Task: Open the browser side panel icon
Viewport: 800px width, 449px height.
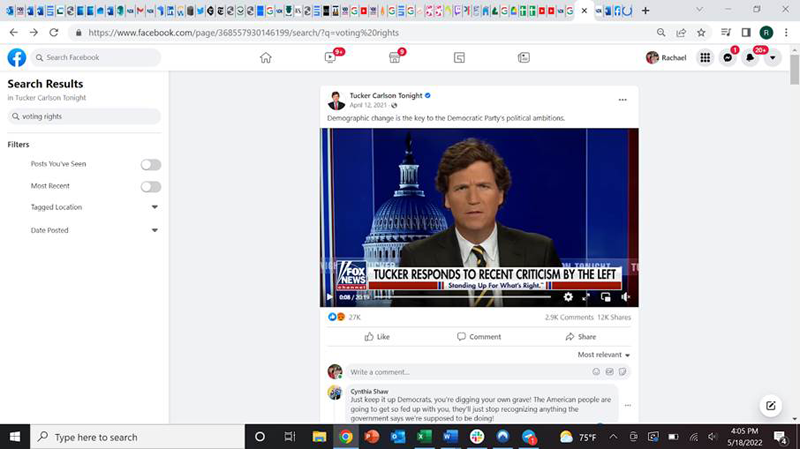Action: tap(746, 32)
